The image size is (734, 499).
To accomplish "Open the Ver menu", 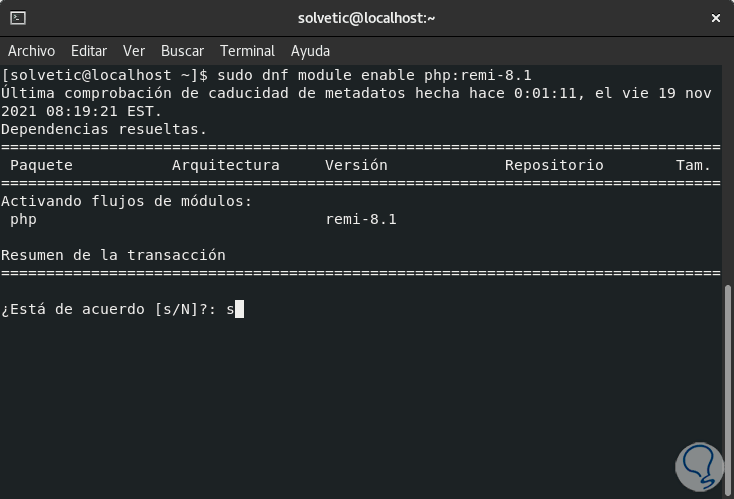I will pos(134,51).
